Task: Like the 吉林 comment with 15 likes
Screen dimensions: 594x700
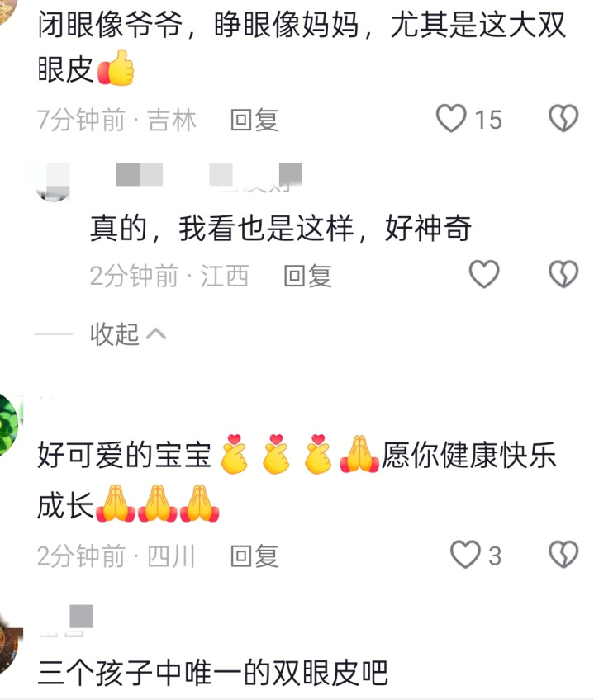Action: (451, 118)
